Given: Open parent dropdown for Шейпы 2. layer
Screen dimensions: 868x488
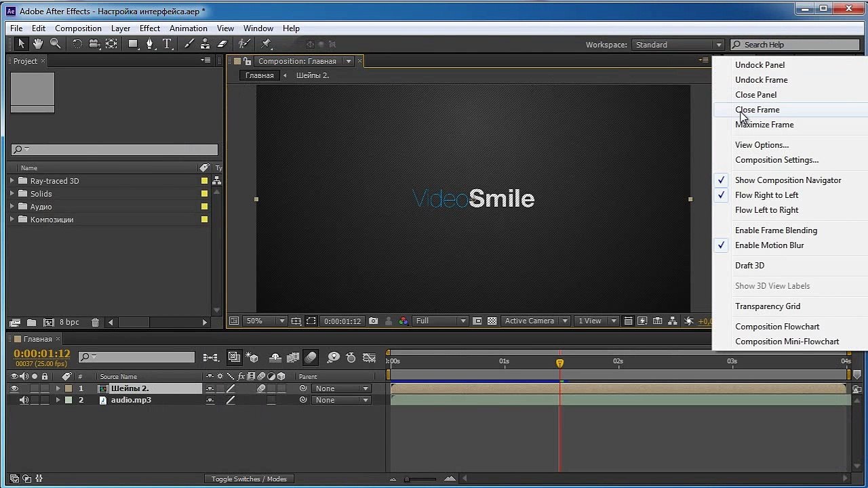Looking at the screenshot, I should coord(341,388).
